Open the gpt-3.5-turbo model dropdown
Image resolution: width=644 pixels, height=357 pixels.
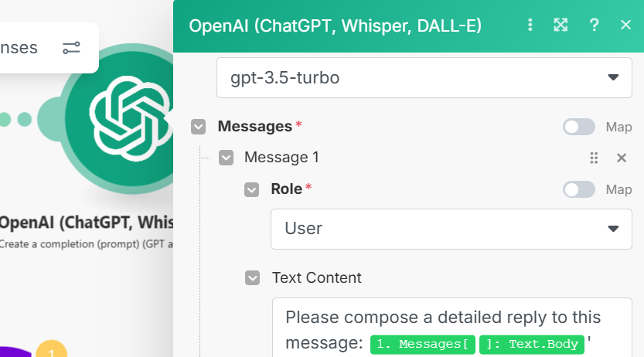coord(424,77)
